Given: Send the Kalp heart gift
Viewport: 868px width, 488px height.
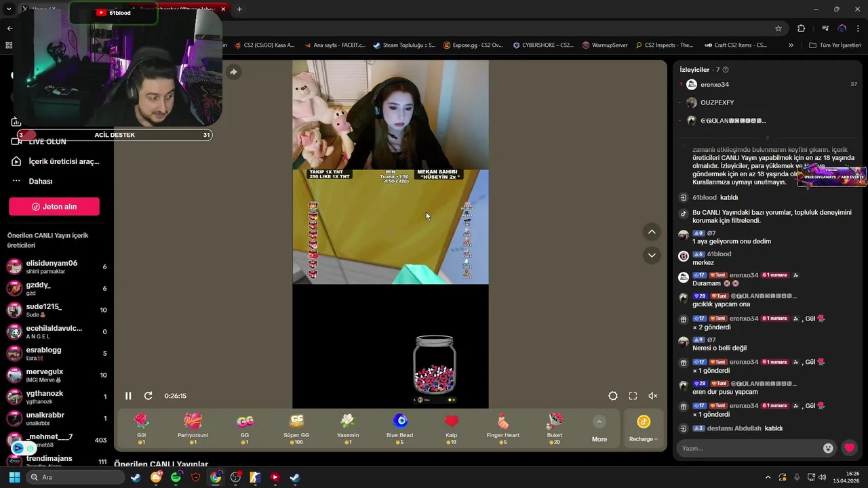Looking at the screenshot, I should click(451, 428).
